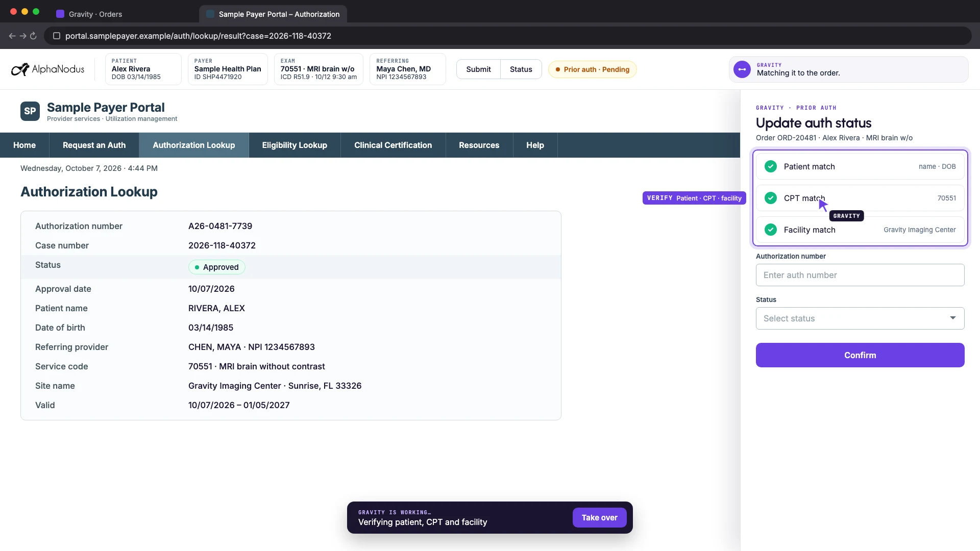Open Request an Auth in the nav
980x551 pixels.
(x=94, y=145)
